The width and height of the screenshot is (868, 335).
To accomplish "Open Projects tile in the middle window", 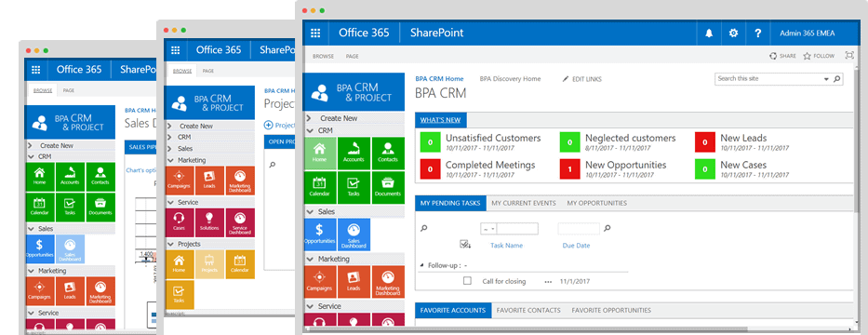I will 210,264.
